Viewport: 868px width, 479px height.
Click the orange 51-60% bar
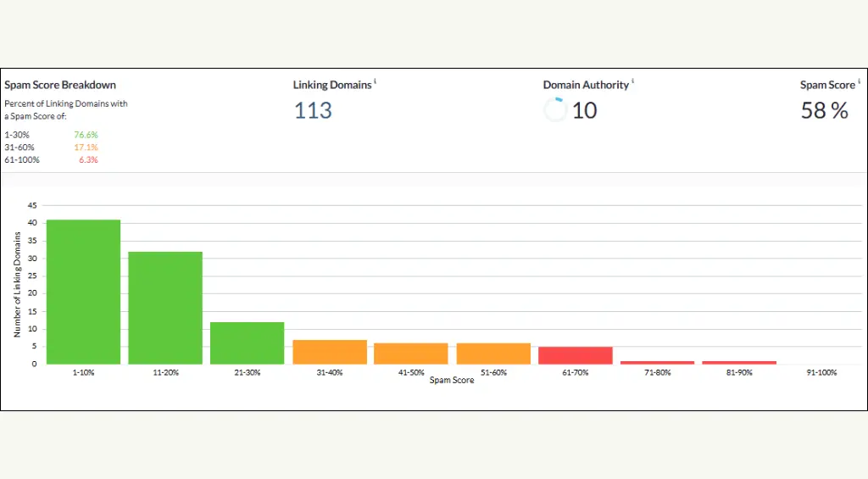494,354
